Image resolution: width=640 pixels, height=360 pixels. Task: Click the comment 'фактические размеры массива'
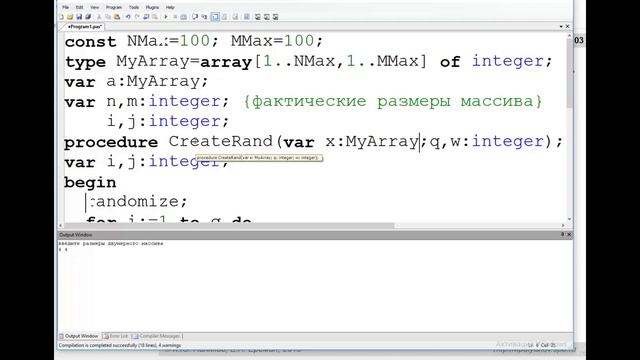point(393,101)
